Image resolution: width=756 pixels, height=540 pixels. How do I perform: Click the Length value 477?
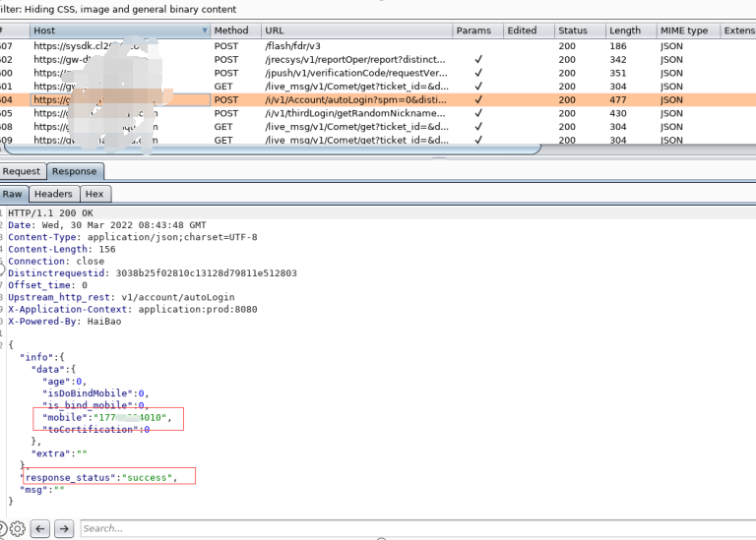[x=617, y=99]
